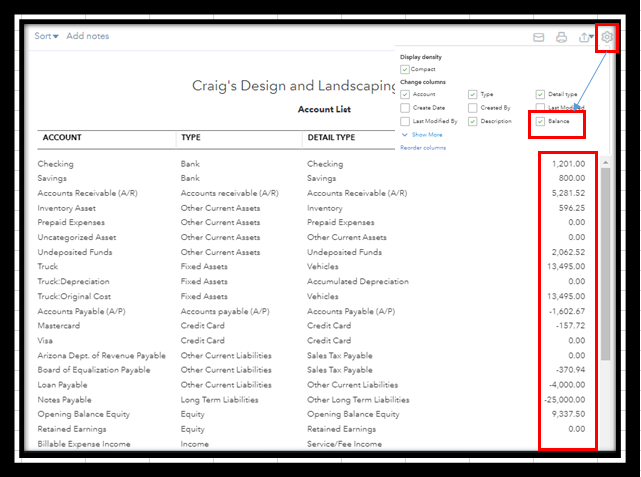Click the Visa account

click(x=45, y=340)
